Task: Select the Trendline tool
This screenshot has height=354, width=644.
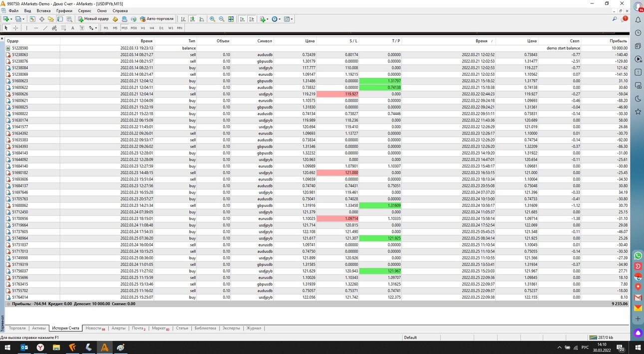Action: [x=45, y=28]
